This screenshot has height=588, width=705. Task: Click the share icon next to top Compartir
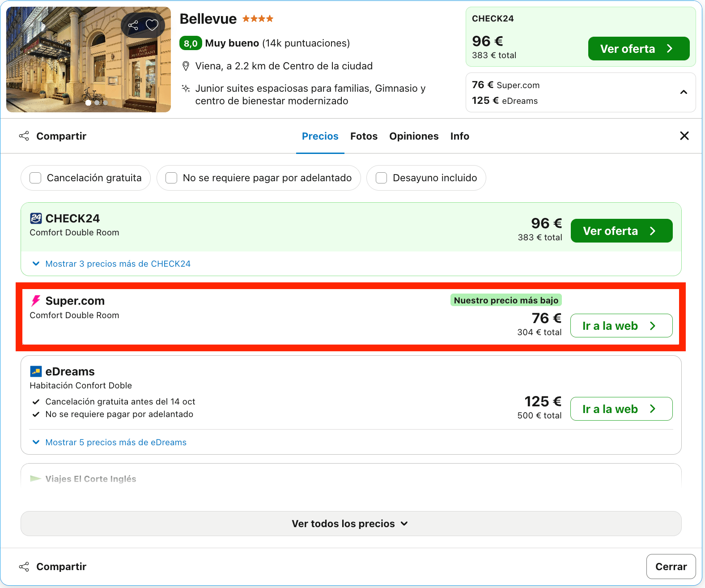click(x=24, y=136)
